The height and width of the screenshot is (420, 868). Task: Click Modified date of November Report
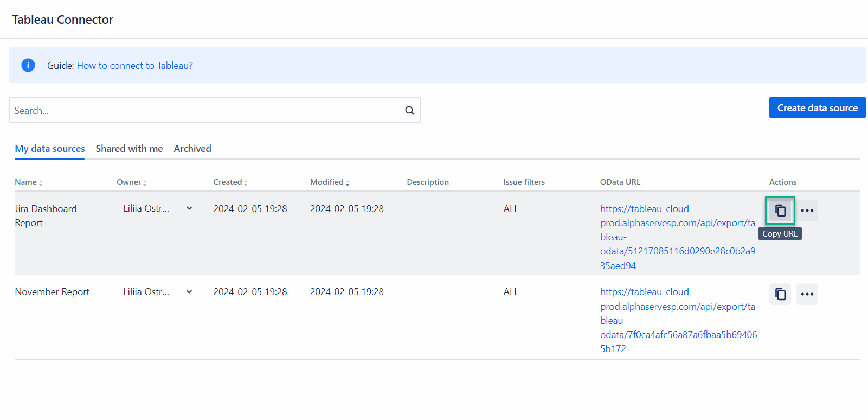tap(347, 292)
